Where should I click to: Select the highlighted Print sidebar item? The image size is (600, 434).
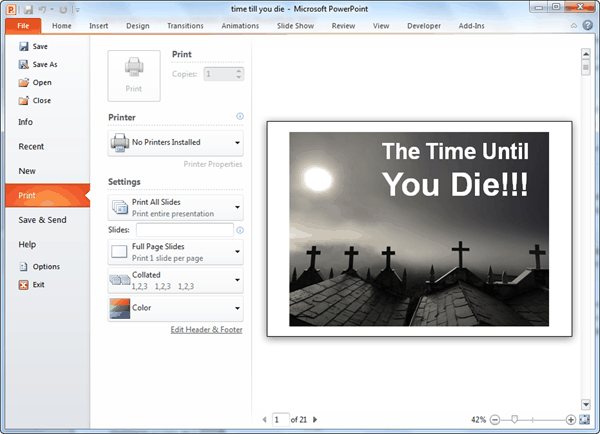pos(48,195)
